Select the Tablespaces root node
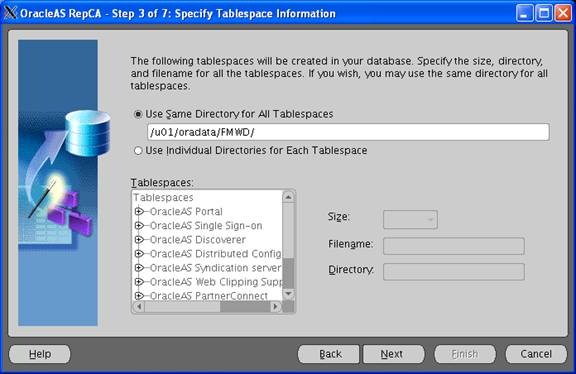The image size is (576, 374). (163, 198)
